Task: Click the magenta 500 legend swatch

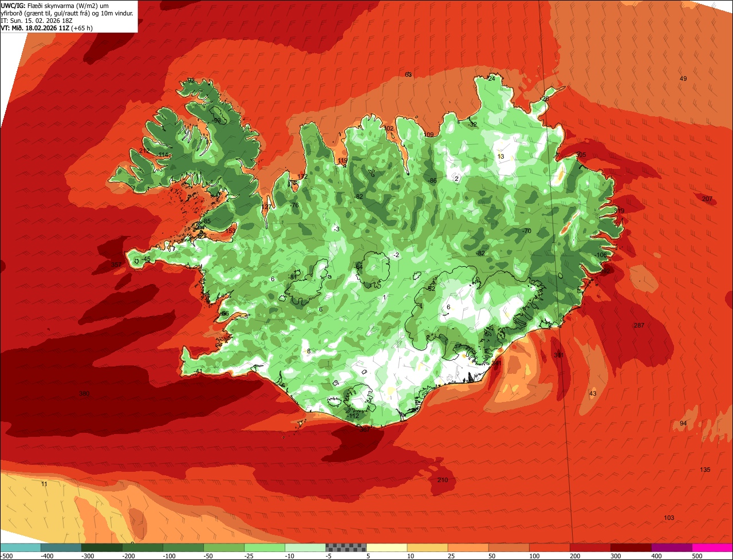Action: click(712, 547)
